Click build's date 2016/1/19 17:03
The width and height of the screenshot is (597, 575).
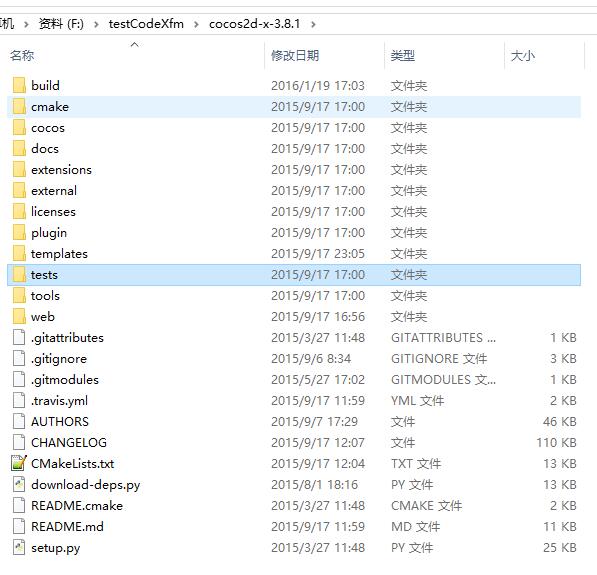(318, 86)
